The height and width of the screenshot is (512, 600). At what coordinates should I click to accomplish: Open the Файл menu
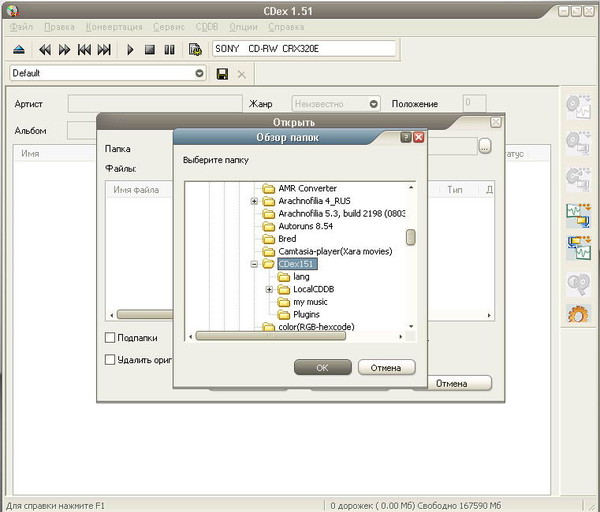[21, 27]
